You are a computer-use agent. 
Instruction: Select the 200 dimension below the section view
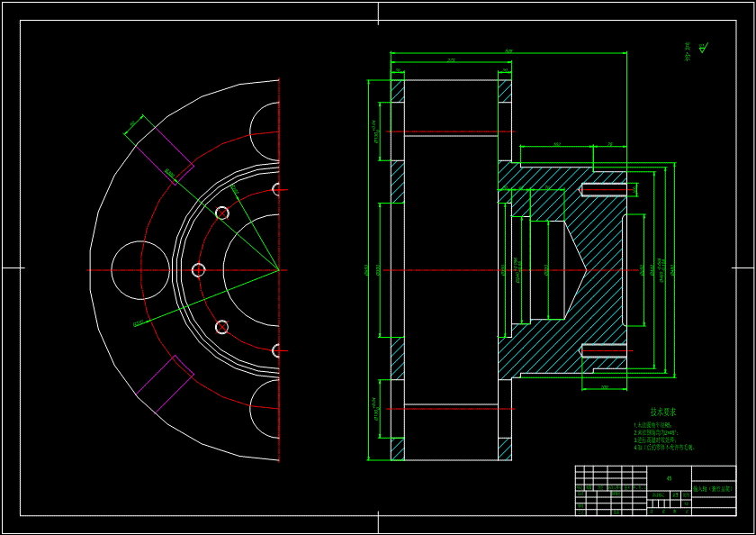[605, 388]
